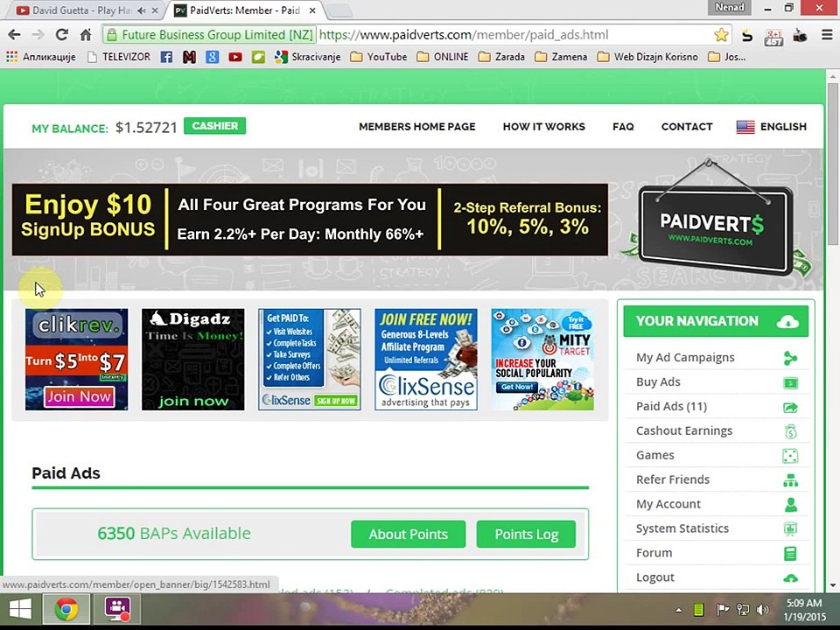Click the clikrev banner ad
The image size is (840, 630).
[77, 360]
